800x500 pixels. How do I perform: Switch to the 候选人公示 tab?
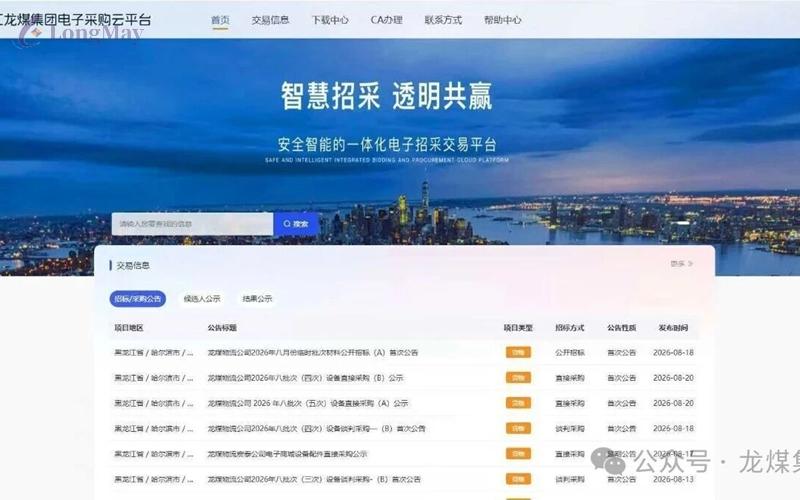(202, 298)
